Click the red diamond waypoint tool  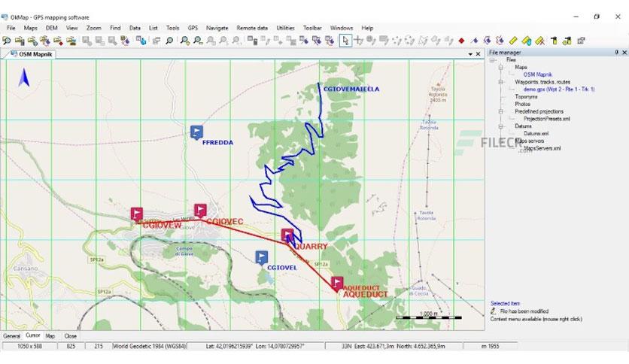click(x=461, y=41)
